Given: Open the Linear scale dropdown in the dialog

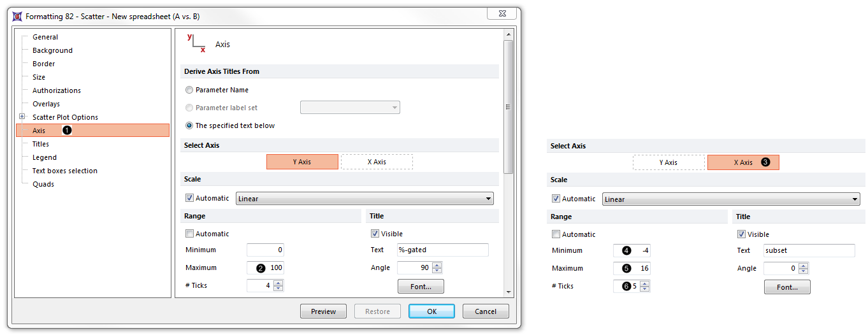Looking at the screenshot, I should coord(488,199).
